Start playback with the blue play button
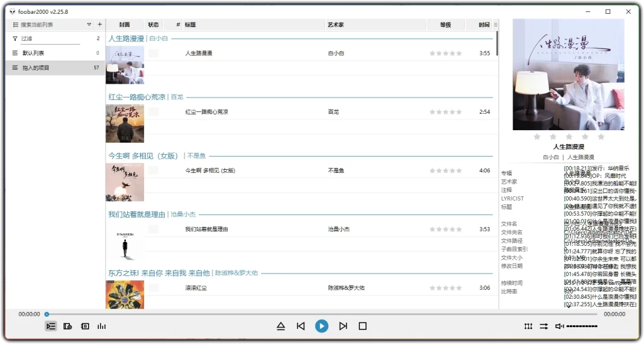Image resolution: width=644 pixels, height=344 pixels. [321, 326]
